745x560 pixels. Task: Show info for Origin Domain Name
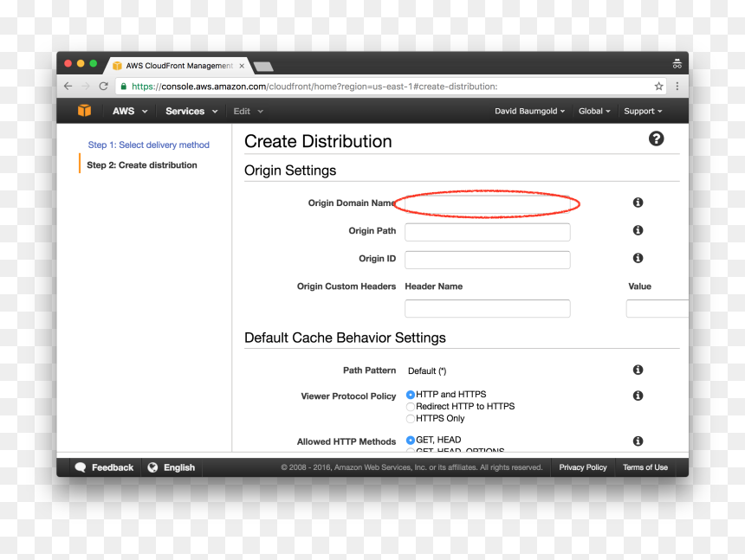(x=638, y=203)
